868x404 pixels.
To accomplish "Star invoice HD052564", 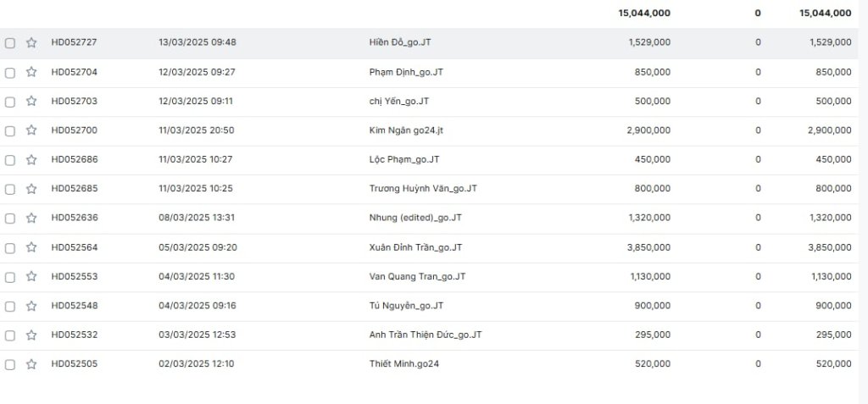I will (x=31, y=247).
